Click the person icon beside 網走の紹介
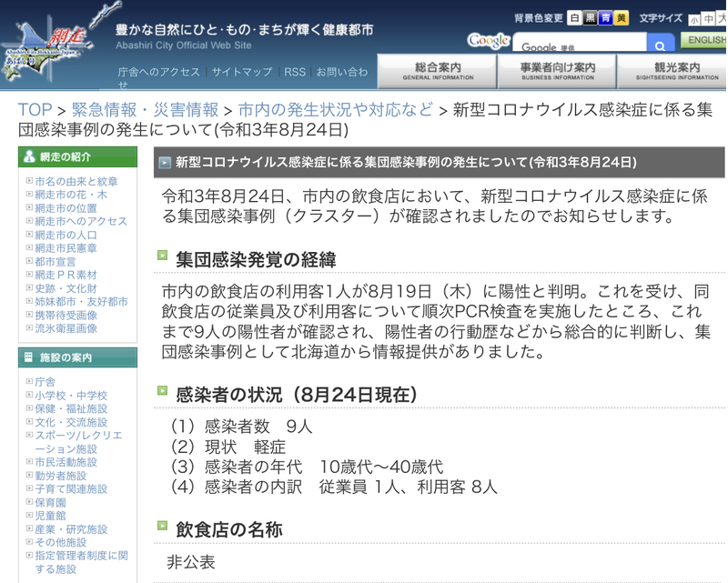The image size is (728, 583). (x=29, y=156)
